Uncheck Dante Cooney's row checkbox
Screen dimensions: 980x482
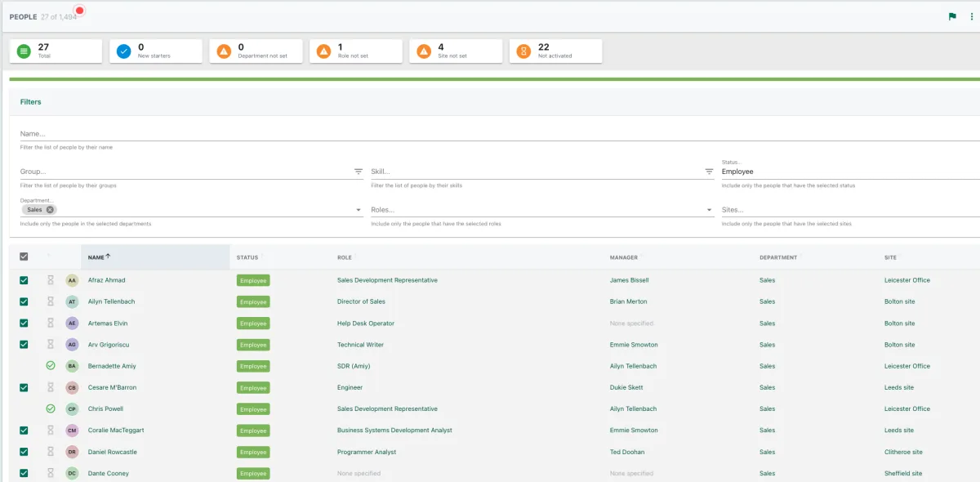click(x=24, y=473)
